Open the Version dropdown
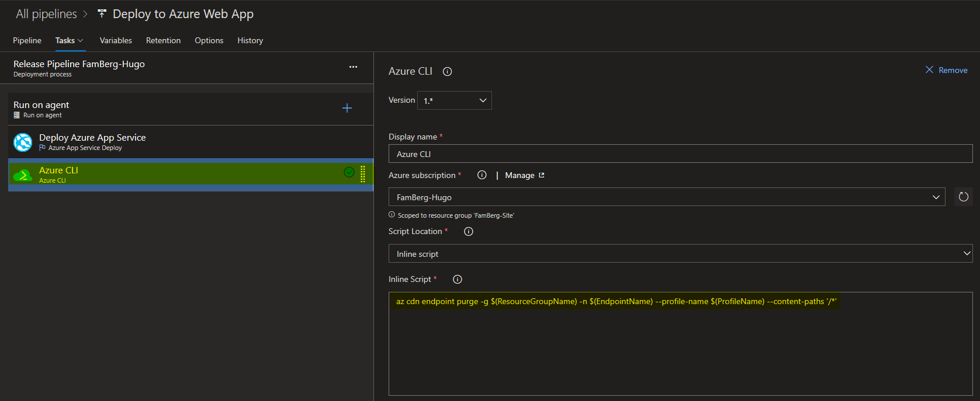The height and width of the screenshot is (401, 980). 455,100
